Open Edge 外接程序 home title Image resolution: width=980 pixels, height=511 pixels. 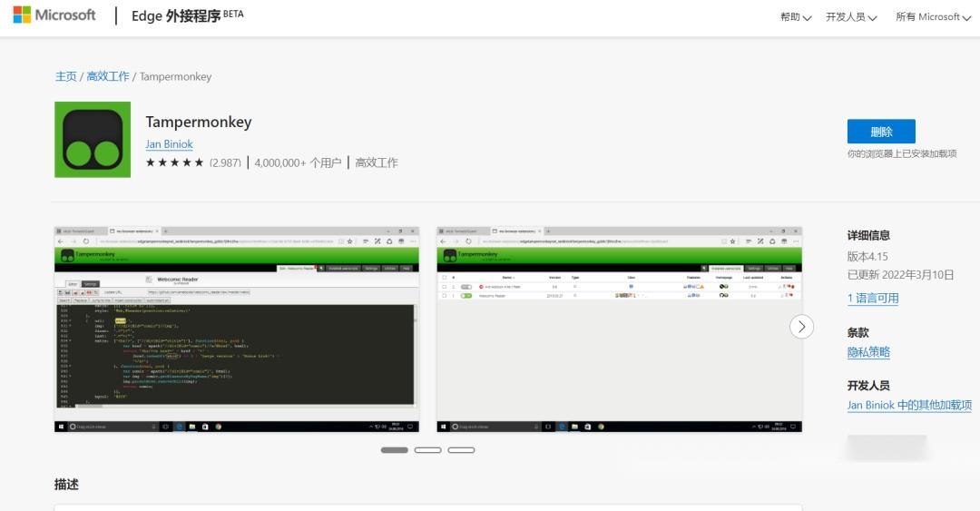click(x=187, y=15)
